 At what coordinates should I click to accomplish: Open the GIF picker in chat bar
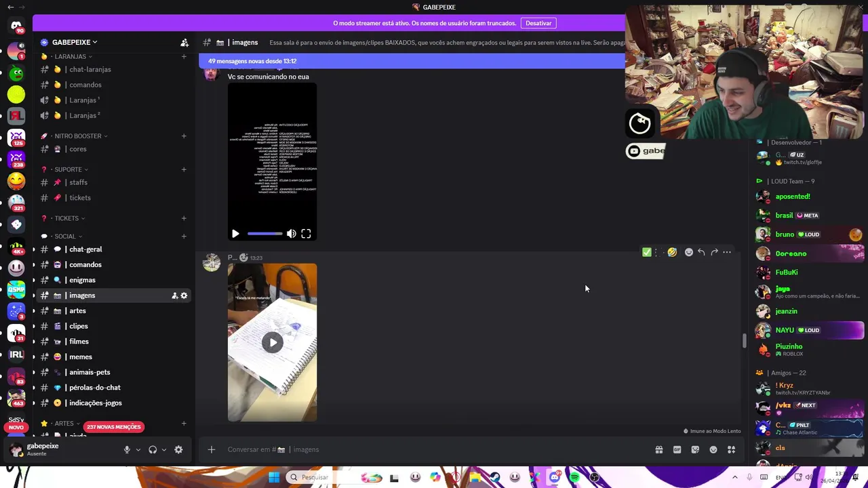point(677,449)
